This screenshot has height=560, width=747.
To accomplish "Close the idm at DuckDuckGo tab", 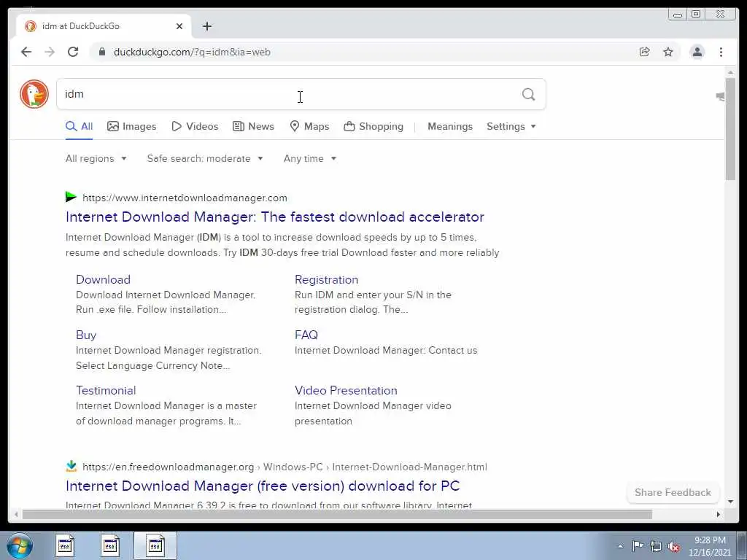I will click(x=179, y=26).
